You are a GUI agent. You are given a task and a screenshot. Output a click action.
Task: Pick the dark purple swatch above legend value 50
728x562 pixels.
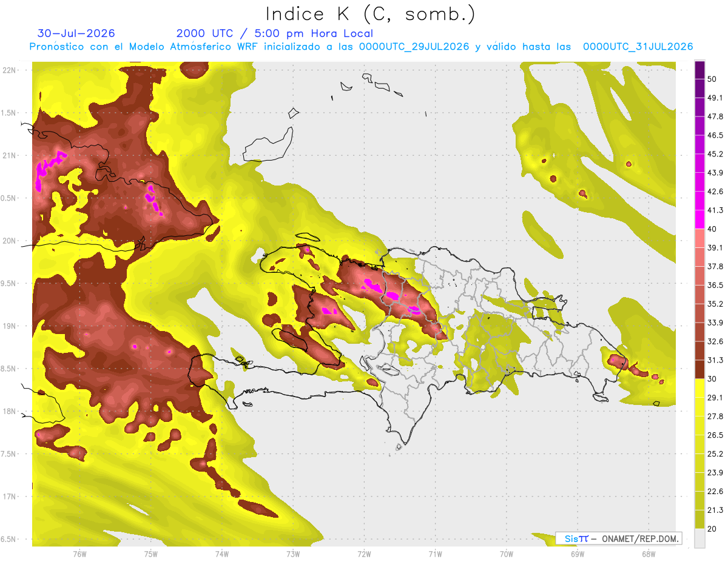point(699,70)
